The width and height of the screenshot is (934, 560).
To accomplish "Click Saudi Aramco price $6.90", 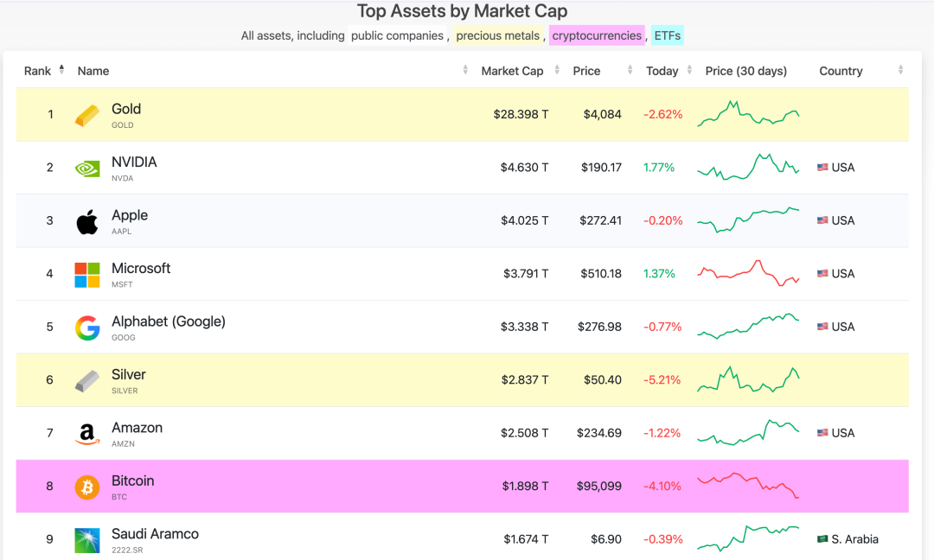I will click(605, 539).
